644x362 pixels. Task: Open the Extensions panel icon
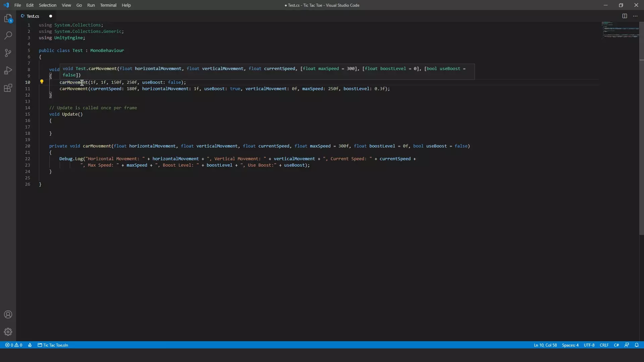(8, 87)
